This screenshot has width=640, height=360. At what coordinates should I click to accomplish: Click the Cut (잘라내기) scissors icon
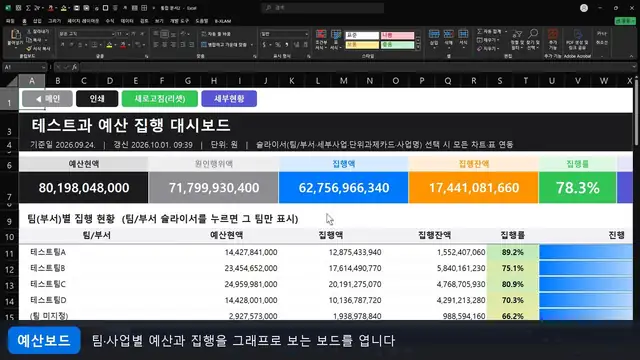(x=29, y=31)
